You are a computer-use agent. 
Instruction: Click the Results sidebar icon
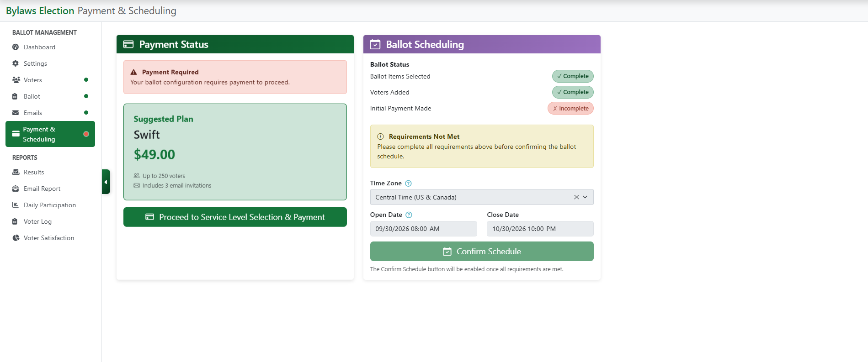point(16,172)
